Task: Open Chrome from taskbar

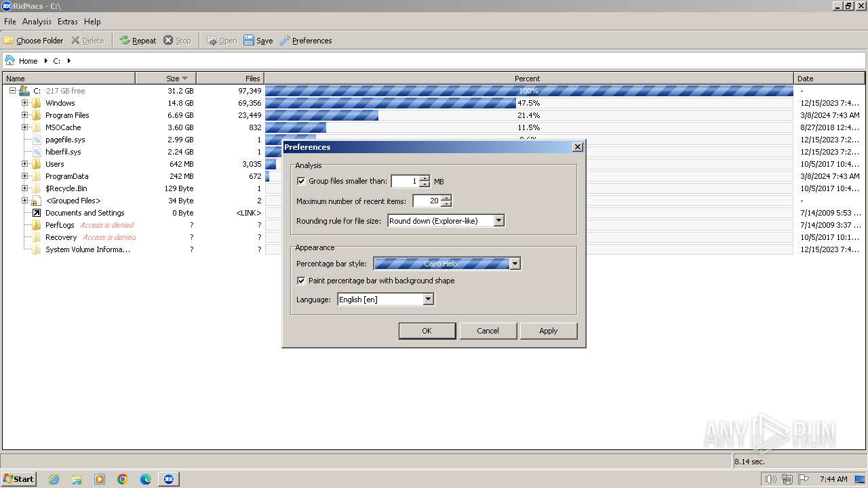Action: pyautogui.click(x=123, y=479)
